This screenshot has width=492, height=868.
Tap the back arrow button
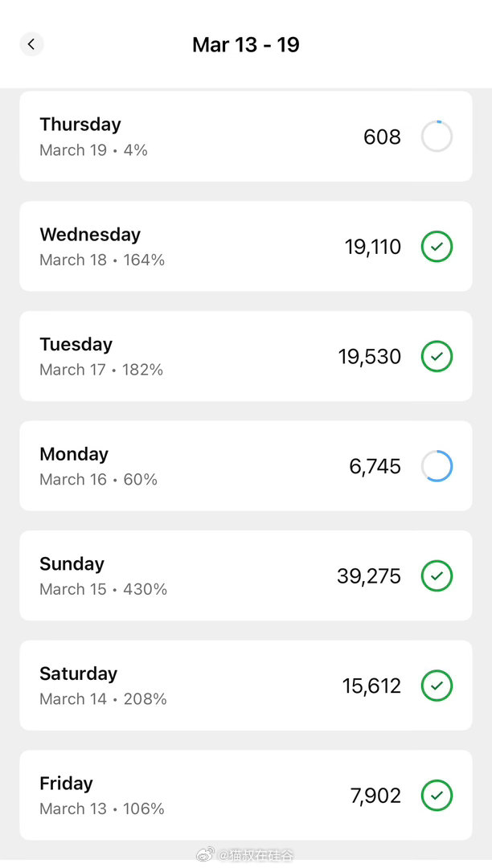[31, 44]
